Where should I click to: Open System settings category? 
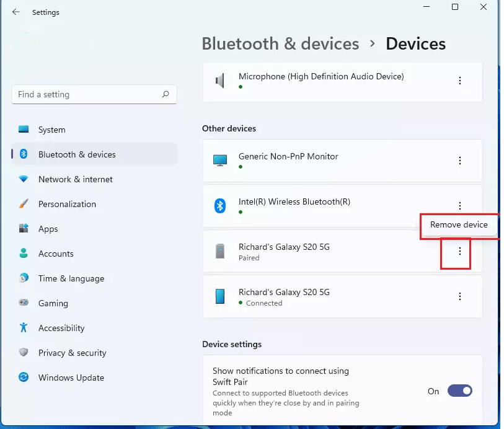94,130
